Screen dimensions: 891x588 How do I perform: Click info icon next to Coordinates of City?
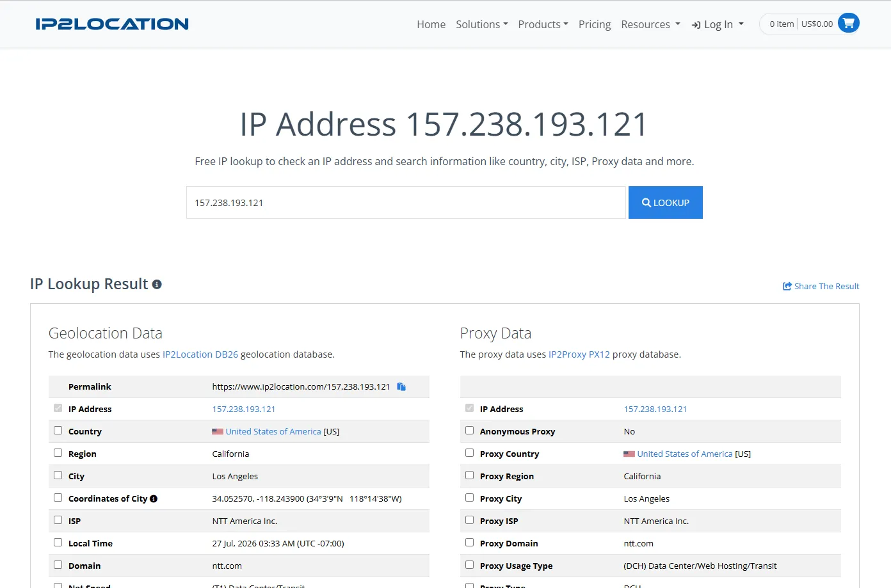pos(154,498)
